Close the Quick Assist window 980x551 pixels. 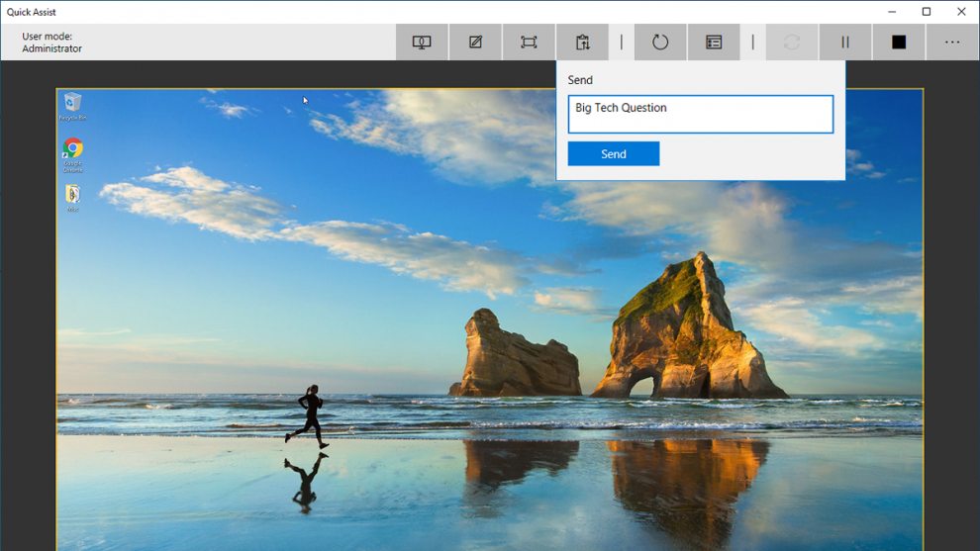961,12
